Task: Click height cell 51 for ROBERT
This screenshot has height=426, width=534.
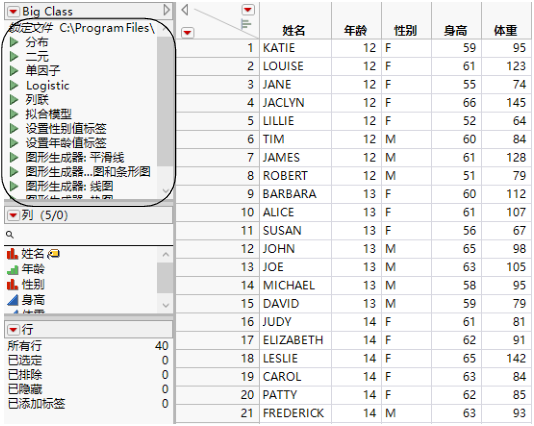Action: 456,176
